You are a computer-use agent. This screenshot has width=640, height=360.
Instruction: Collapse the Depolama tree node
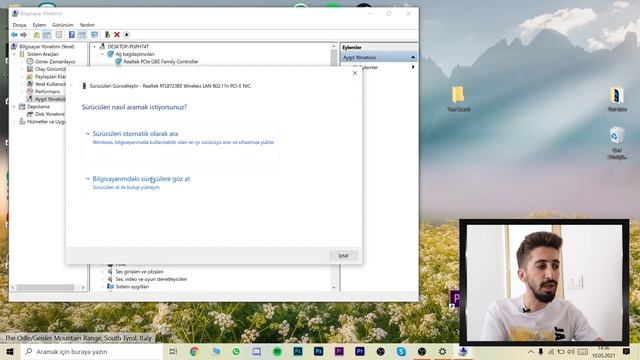coord(15,107)
